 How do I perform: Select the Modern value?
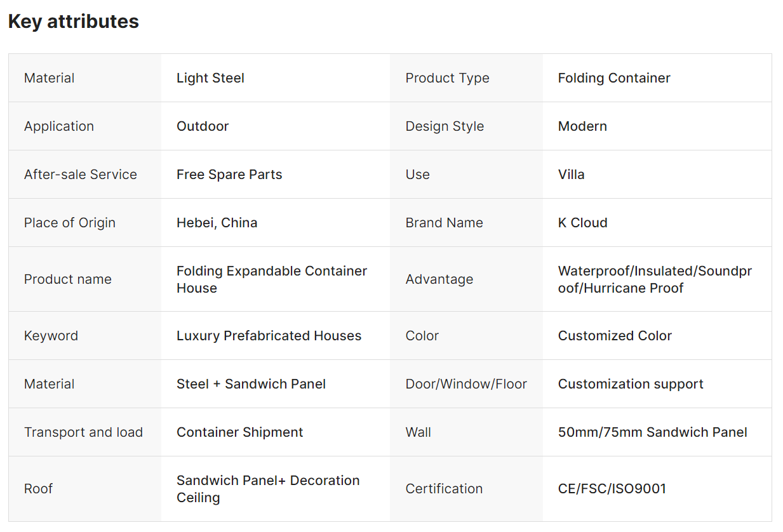[582, 126]
